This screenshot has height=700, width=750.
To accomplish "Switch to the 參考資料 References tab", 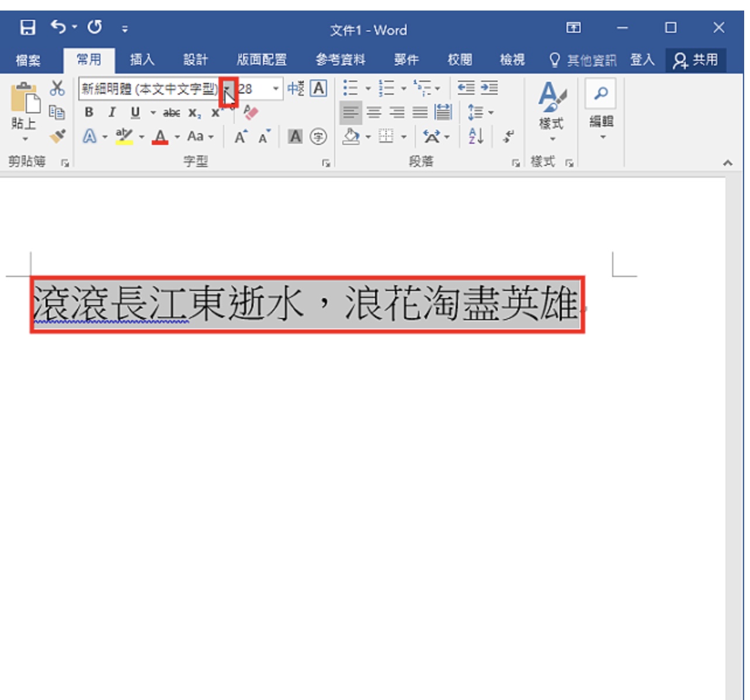I will click(x=341, y=60).
